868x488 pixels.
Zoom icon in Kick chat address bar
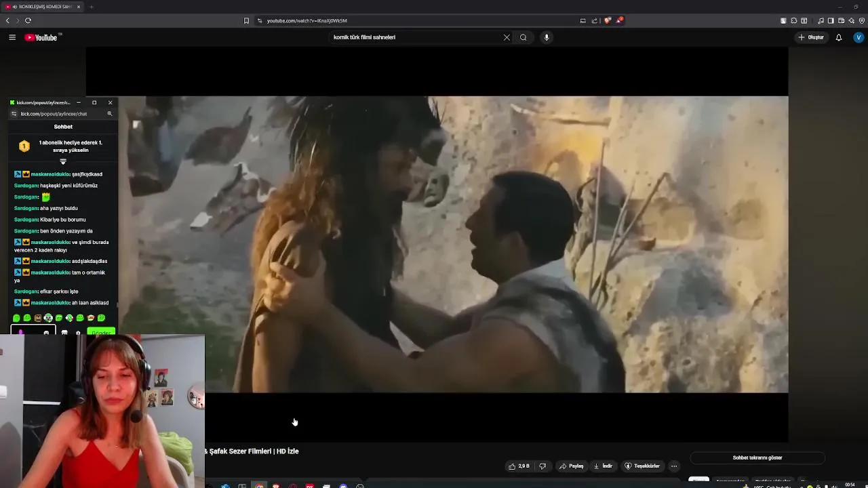point(110,114)
